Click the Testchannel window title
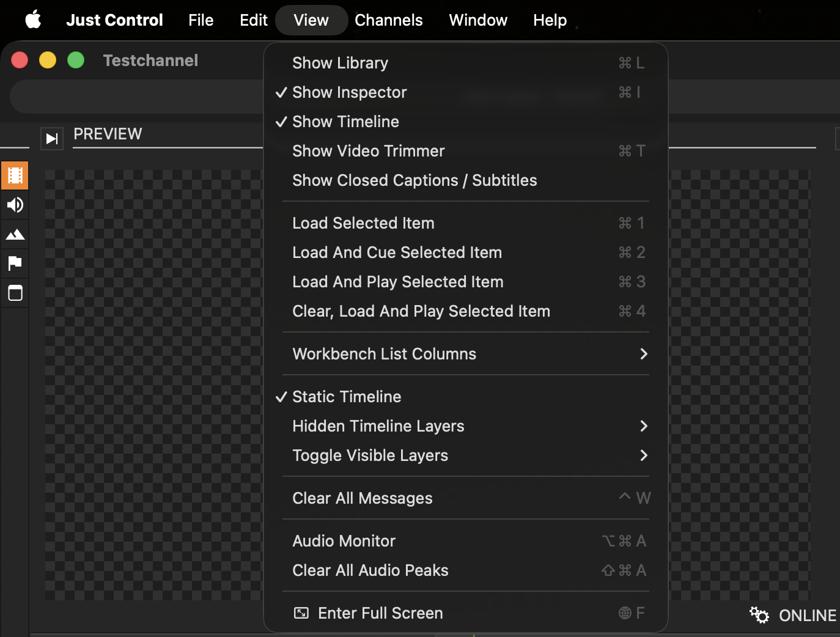The image size is (840, 637). point(150,61)
